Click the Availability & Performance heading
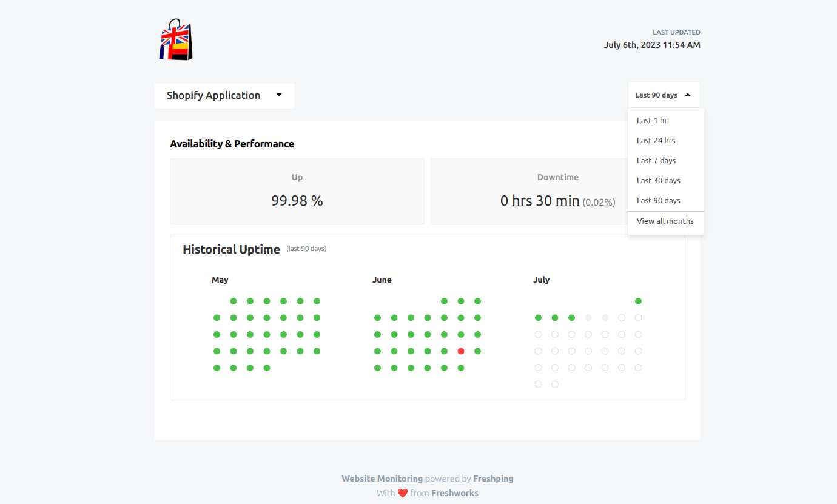 click(x=232, y=144)
